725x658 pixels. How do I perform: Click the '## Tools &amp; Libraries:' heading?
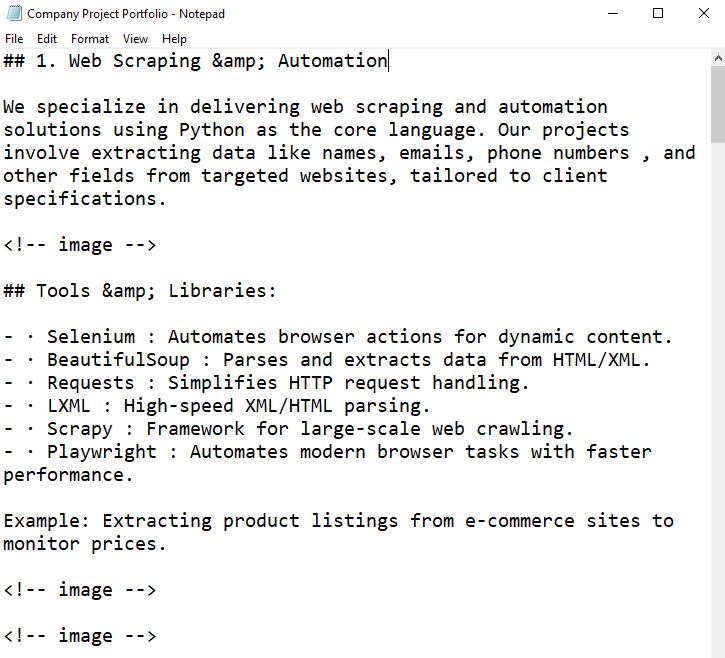pos(140,291)
